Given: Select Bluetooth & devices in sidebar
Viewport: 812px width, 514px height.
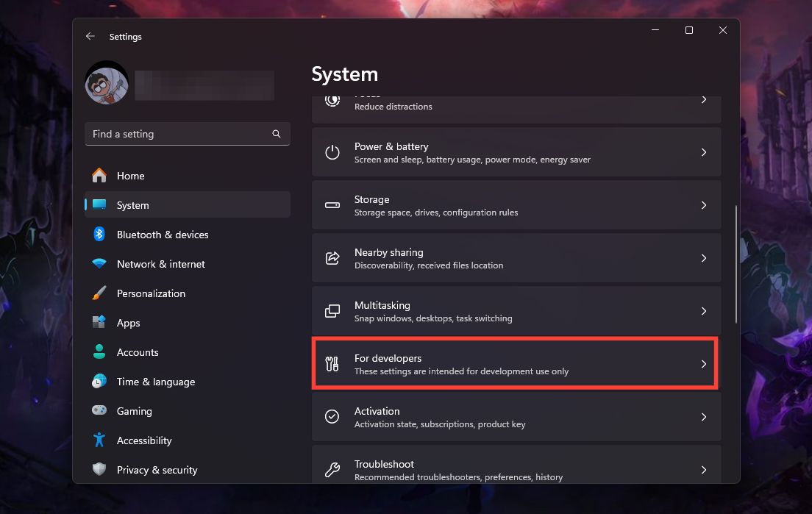Looking at the screenshot, I should [162, 235].
